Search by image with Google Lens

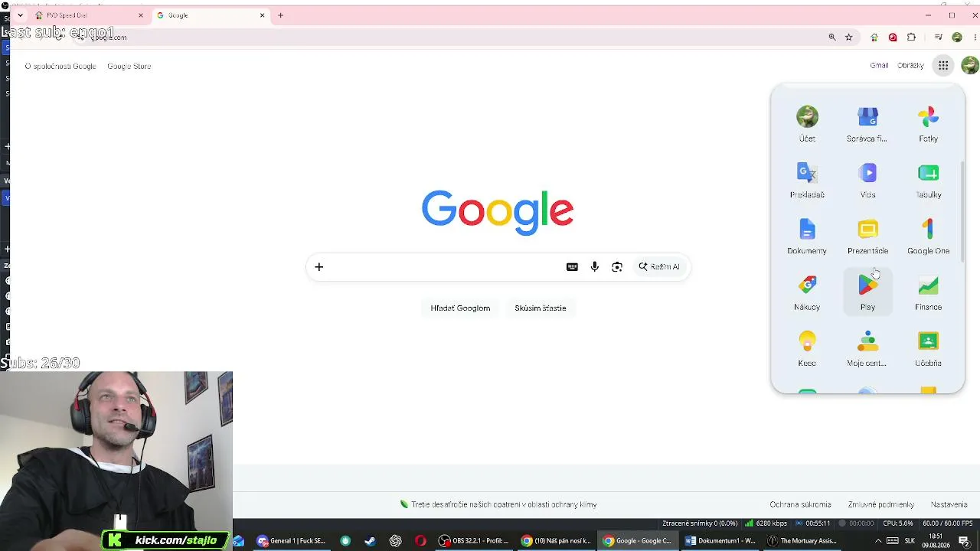tap(617, 267)
